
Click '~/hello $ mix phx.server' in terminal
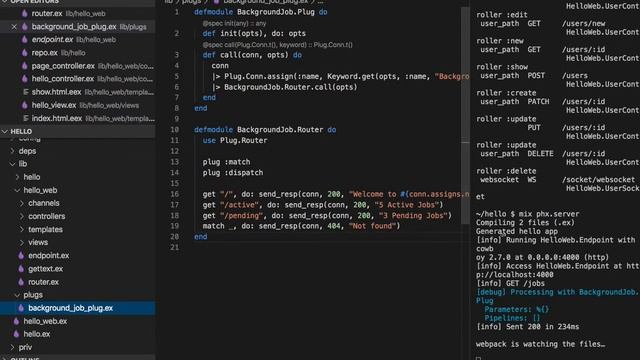point(527,214)
